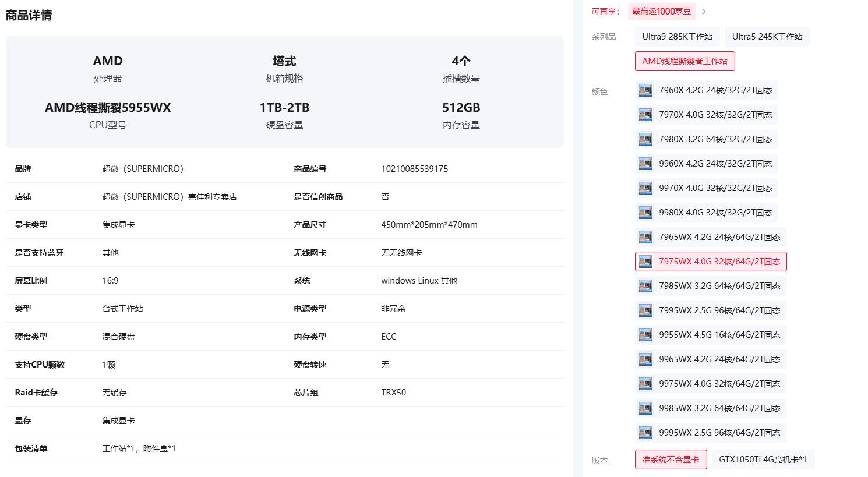Click the brand value 超微（SUPERMICRO）

(x=143, y=169)
